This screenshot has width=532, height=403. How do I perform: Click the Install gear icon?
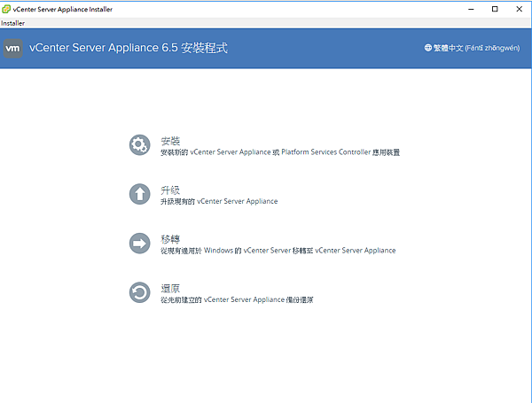point(139,145)
